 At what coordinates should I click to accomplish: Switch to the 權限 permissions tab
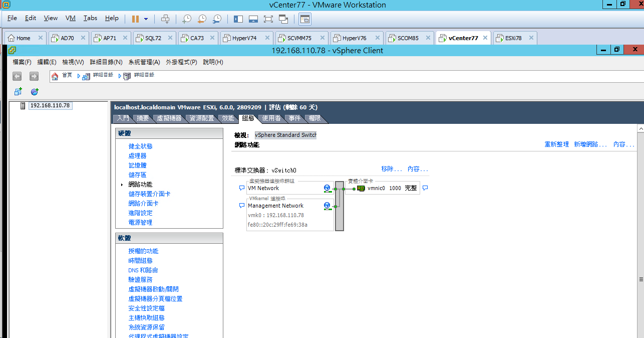[x=315, y=118]
